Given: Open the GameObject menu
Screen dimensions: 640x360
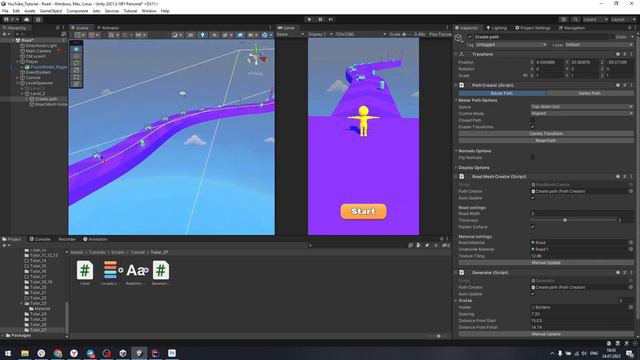Looking at the screenshot, I should [x=51, y=11].
